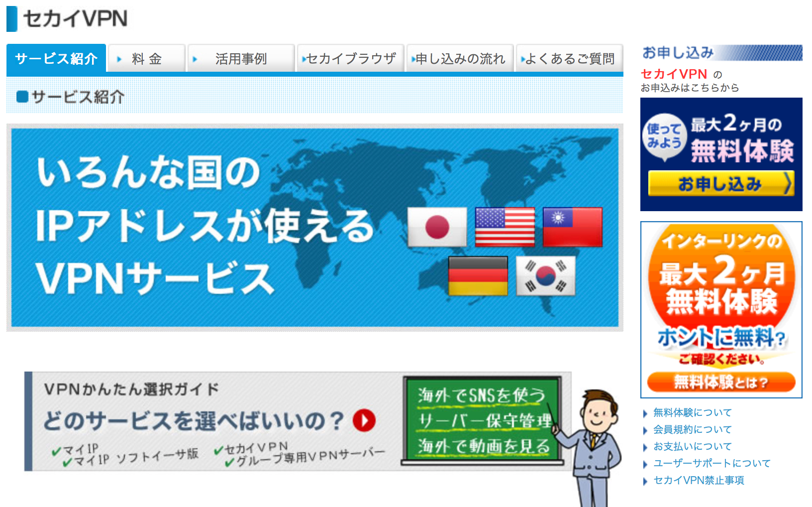Click the 最大2ヶ月の無料体験 dark blue banner text
The image size is (812, 507).
pyautogui.click(x=742, y=138)
